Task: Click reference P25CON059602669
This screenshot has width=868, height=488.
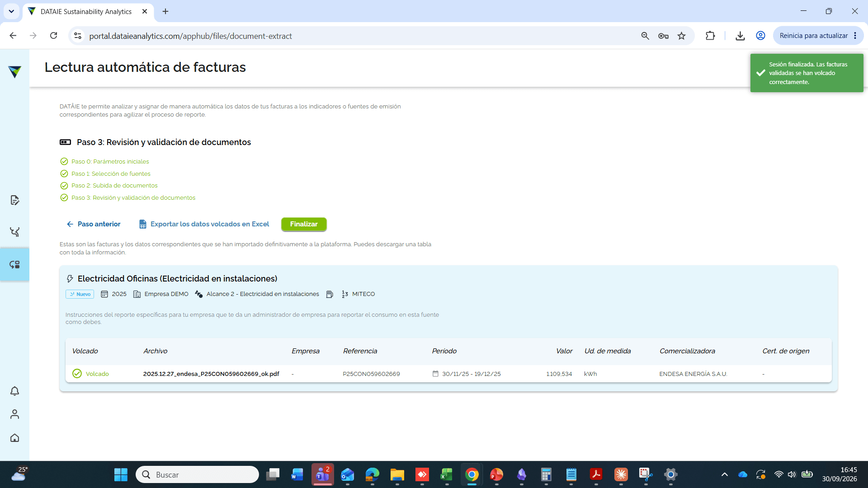Action: pyautogui.click(x=371, y=374)
